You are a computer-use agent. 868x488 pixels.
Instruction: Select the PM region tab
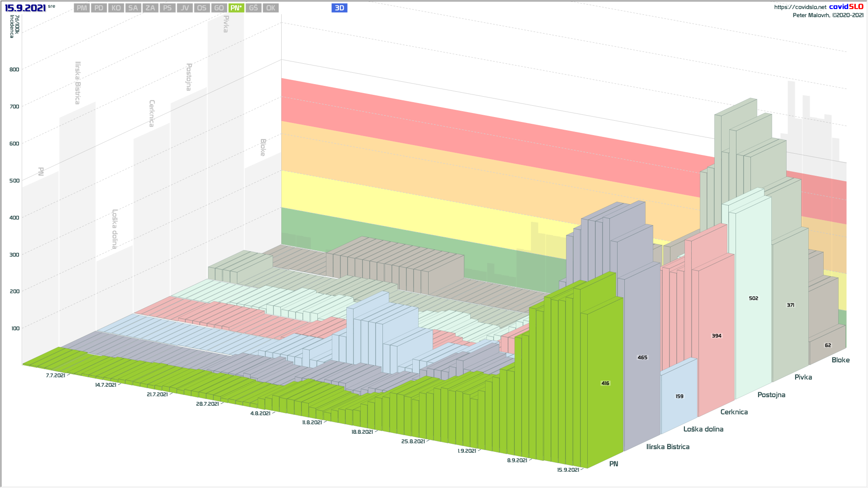[82, 8]
